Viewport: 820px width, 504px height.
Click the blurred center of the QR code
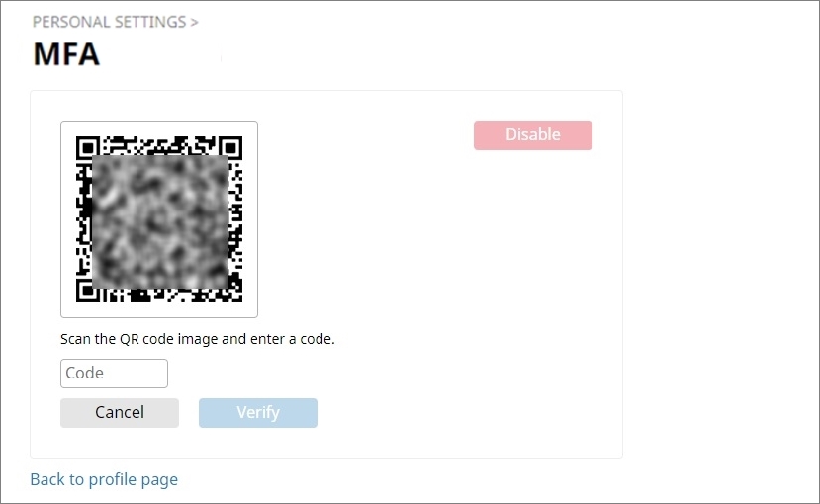pos(159,222)
